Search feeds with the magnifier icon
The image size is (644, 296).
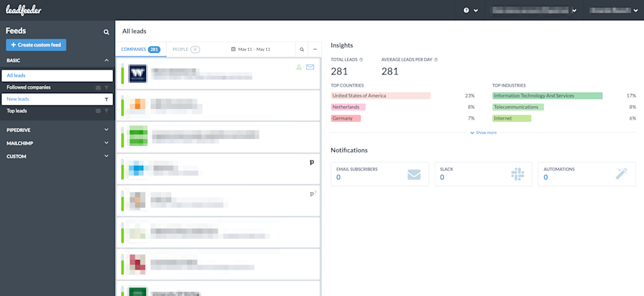point(107,32)
